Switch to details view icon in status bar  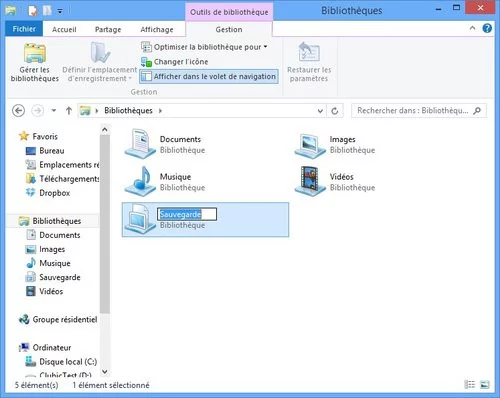pyautogui.click(x=469, y=385)
